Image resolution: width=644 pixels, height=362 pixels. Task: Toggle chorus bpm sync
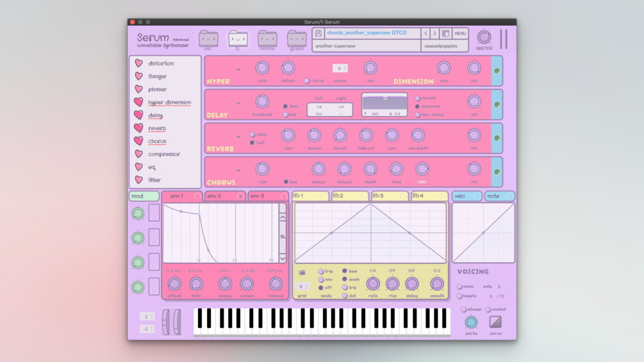286,182
